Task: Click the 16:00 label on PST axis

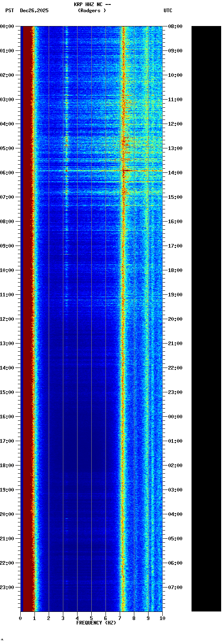Action: coord(7,417)
